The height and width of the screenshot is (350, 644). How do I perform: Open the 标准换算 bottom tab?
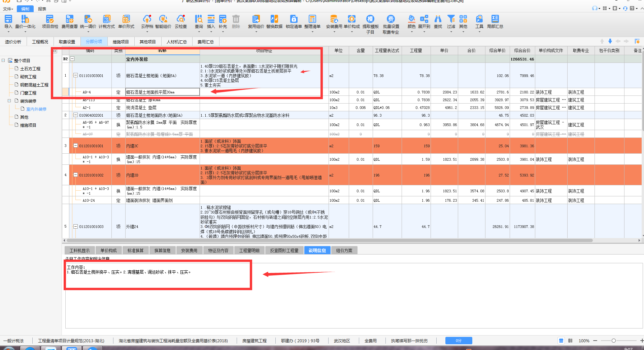point(135,250)
